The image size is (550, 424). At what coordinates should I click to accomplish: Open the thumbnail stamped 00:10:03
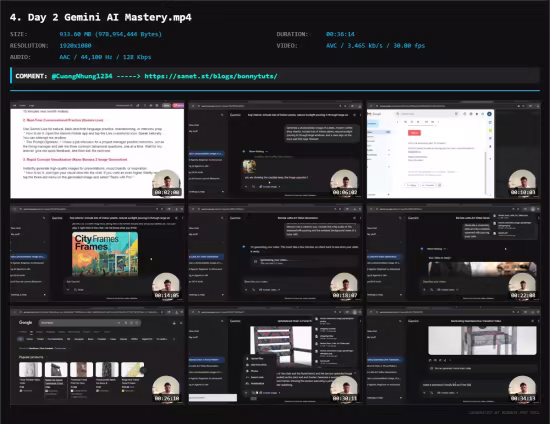point(454,150)
